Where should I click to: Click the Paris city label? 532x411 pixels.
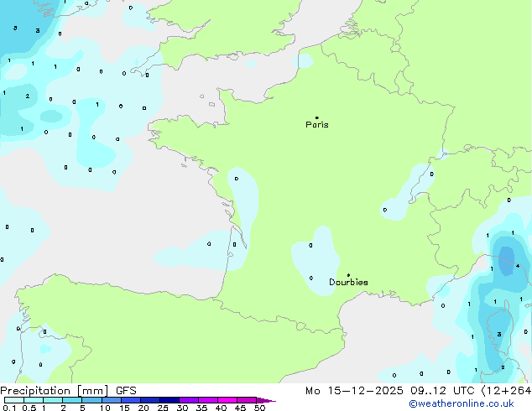pyautogui.click(x=317, y=125)
